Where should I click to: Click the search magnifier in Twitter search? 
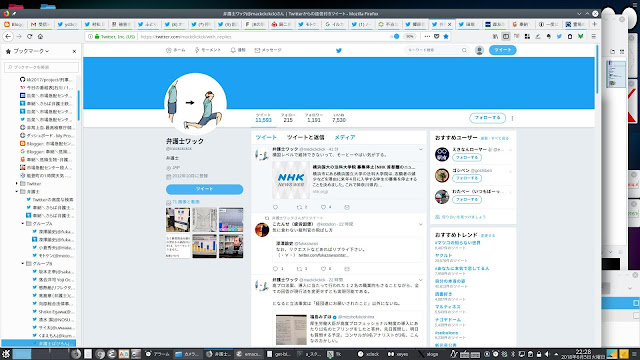tap(464, 50)
